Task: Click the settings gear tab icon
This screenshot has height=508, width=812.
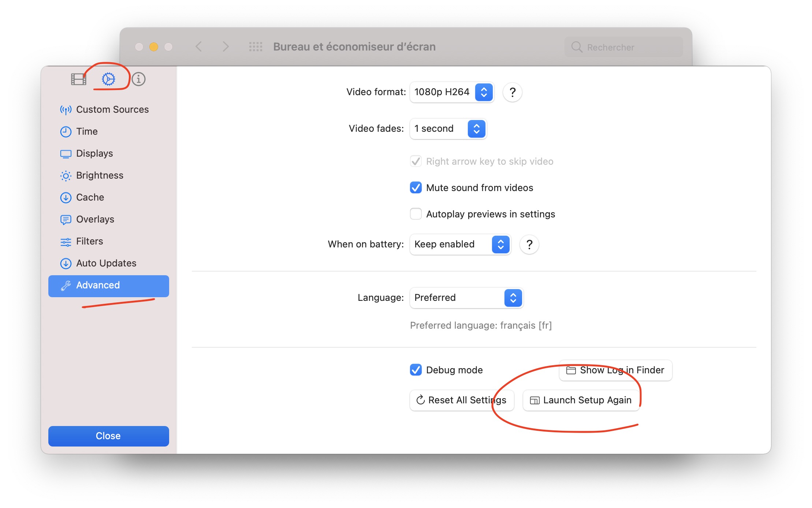Action: point(108,79)
